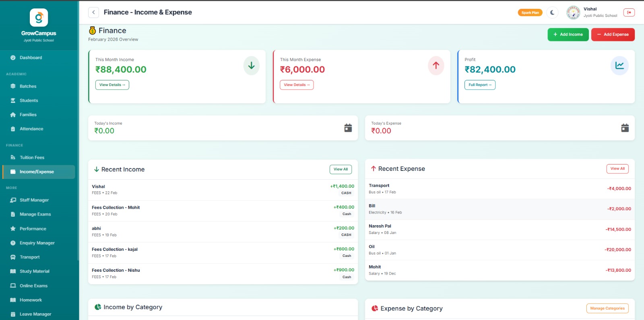View all recent expense entries
Viewport: 644px width, 320px height.
coord(617,169)
